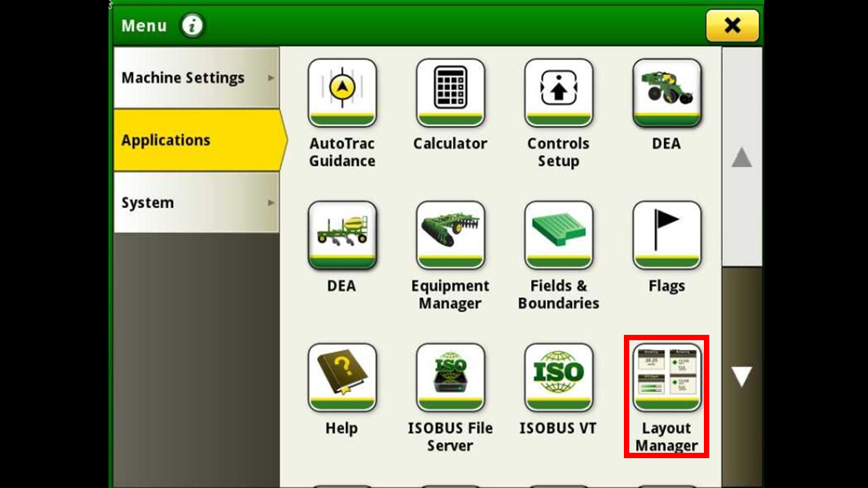Select the DEA icon beside Controls Setup
Viewport: 868px width, 488px height.
(667, 93)
